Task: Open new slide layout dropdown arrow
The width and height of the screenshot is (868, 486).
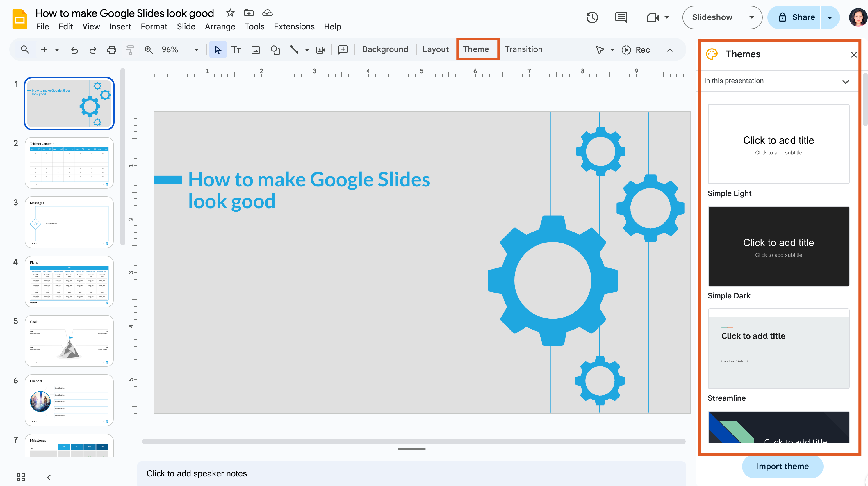Action: point(57,50)
